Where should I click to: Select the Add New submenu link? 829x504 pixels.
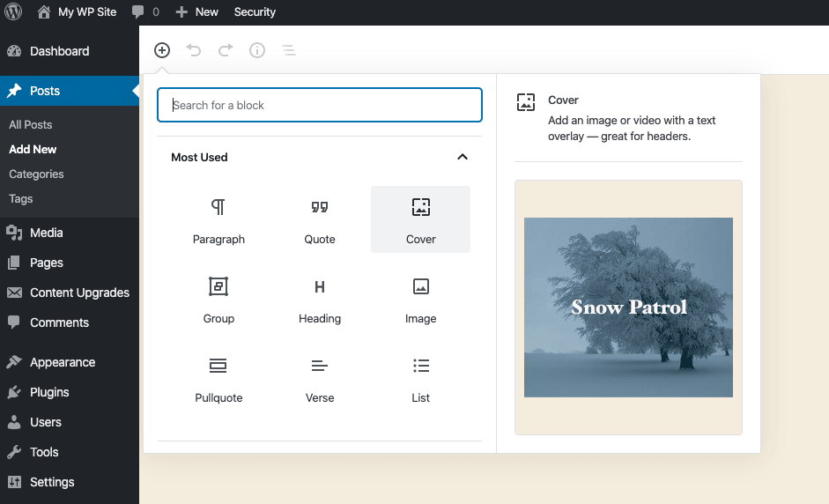coord(33,150)
